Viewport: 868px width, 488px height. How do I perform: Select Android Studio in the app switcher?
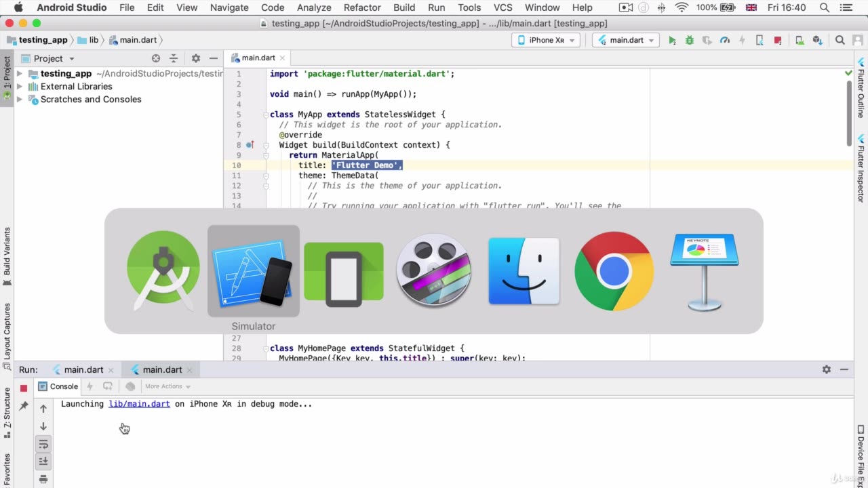pyautogui.click(x=163, y=271)
